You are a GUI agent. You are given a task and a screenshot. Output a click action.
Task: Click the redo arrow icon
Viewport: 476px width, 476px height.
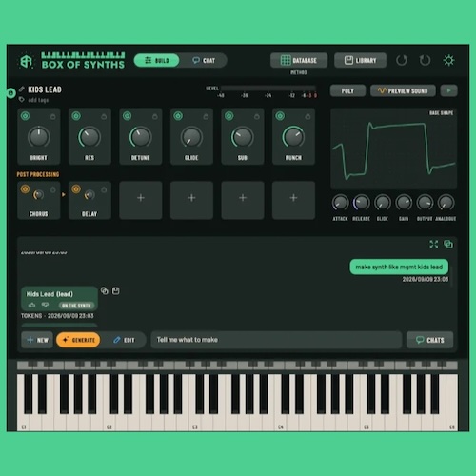pyautogui.click(x=425, y=60)
